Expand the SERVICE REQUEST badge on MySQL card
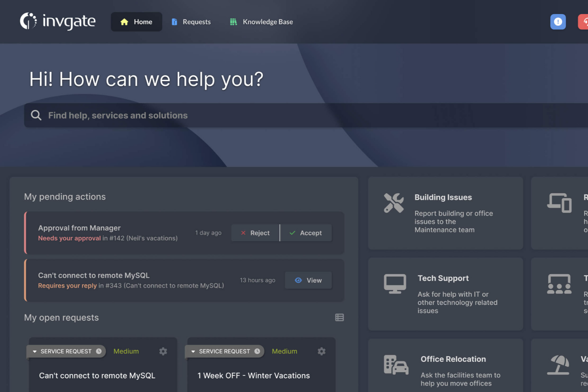Screen dimensions: 588x392 click(66, 351)
